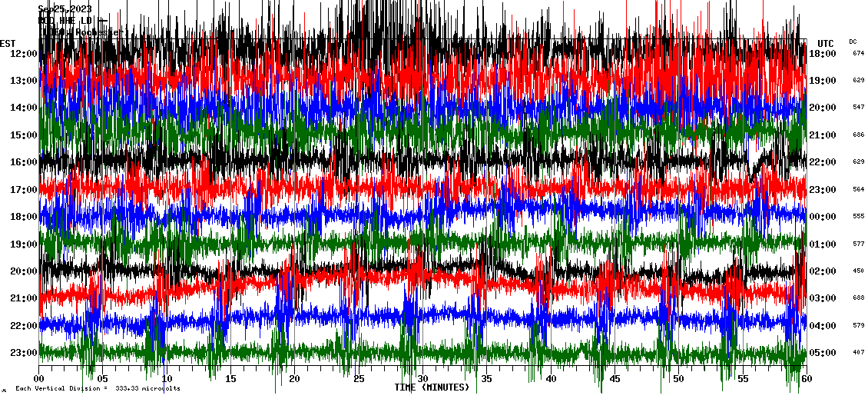Click the '50' minute tick label
This screenshot has width=868, height=399.
679,379
